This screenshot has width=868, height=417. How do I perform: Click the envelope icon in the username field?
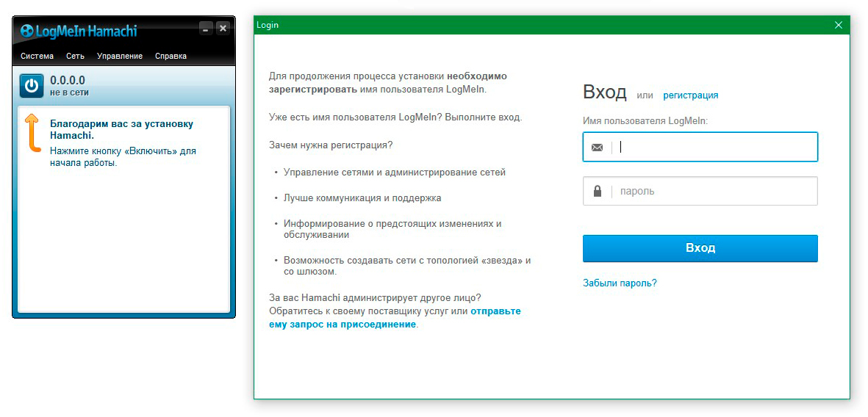(x=597, y=147)
